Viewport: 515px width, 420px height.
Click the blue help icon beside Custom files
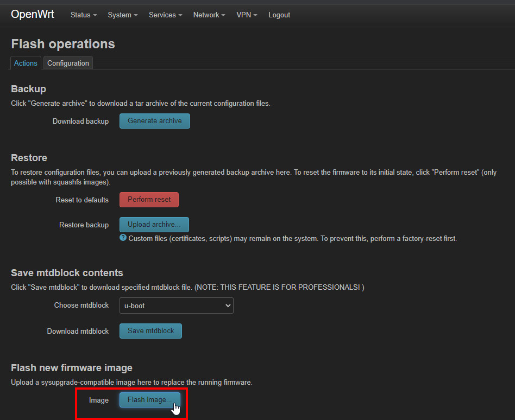(x=123, y=238)
